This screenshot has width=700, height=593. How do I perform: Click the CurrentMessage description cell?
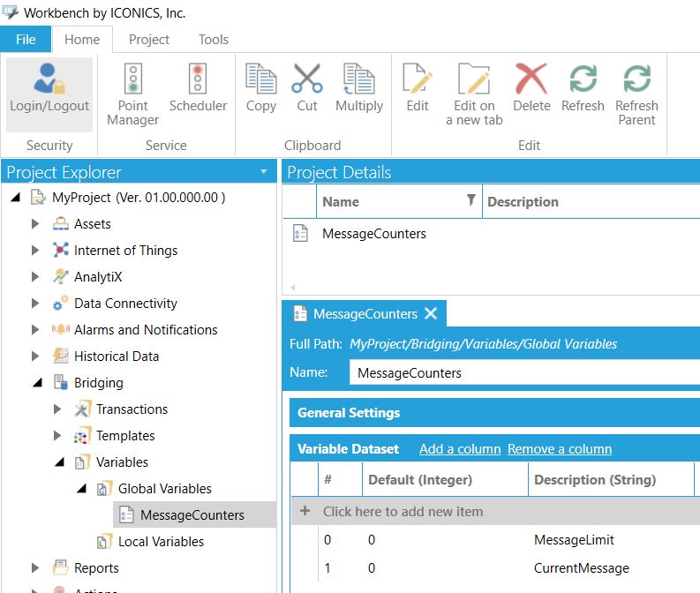pos(581,568)
